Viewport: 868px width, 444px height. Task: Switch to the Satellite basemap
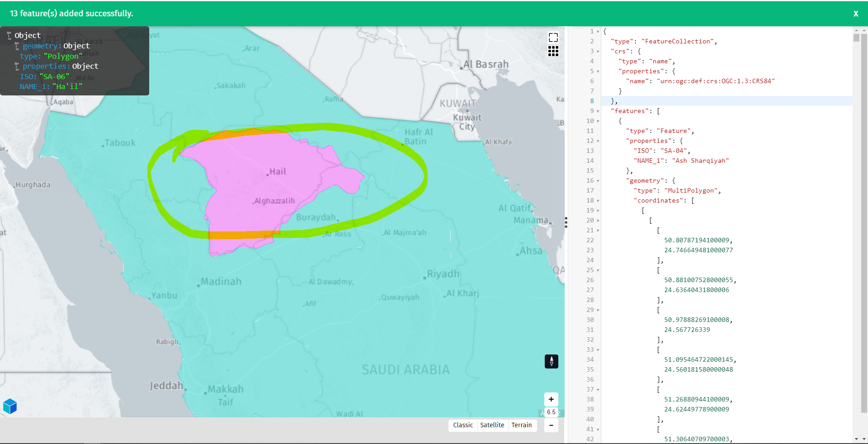click(x=492, y=425)
